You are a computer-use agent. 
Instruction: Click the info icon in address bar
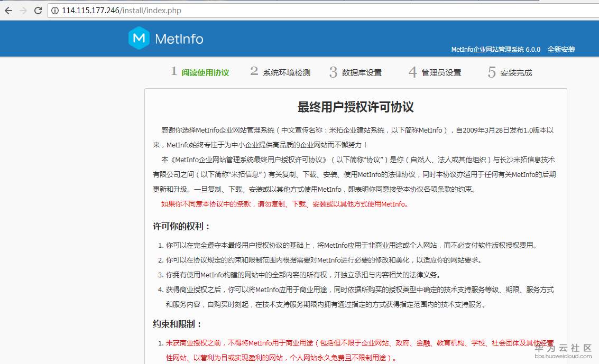[54, 10]
